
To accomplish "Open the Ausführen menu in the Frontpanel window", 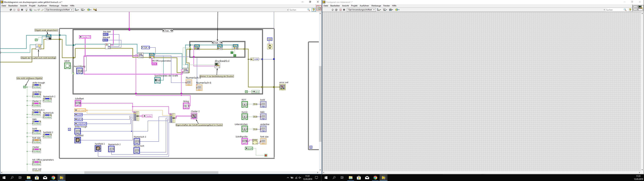I will click(x=364, y=6).
